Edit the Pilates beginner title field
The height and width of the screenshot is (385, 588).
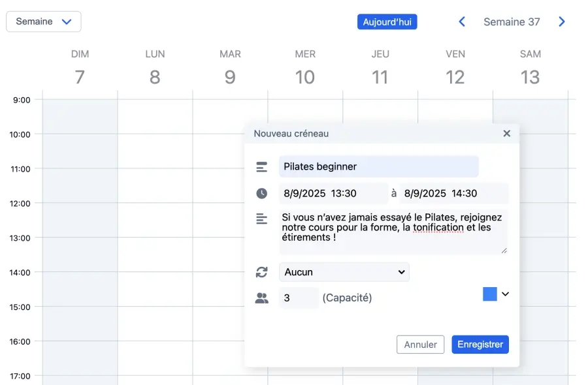point(378,166)
